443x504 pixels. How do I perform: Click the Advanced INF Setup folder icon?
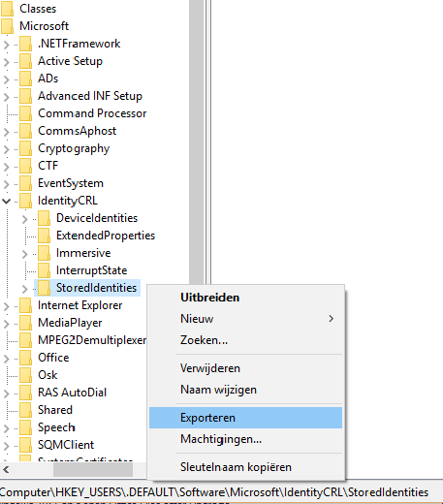pos(25,96)
